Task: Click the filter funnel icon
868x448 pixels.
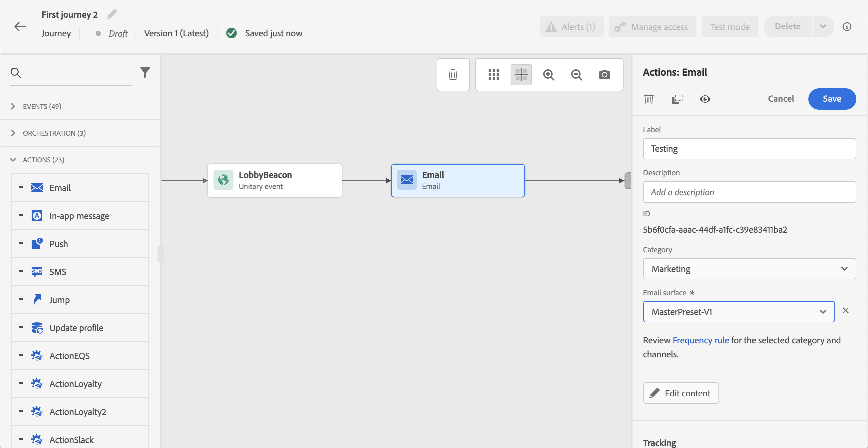Action: coord(145,72)
